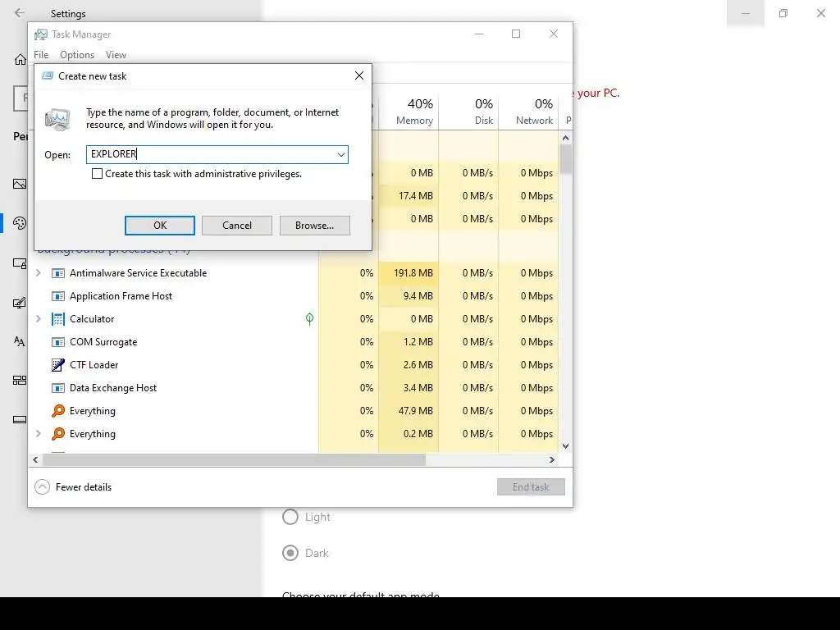Screen dimensions: 840x630
Task: Click vertical scrollbar up arrow in Task Manager
Action: (566, 138)
